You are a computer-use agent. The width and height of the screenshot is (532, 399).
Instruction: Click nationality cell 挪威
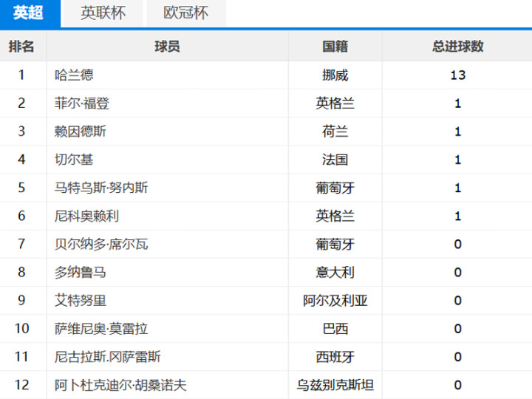click(x=335, y=75)
